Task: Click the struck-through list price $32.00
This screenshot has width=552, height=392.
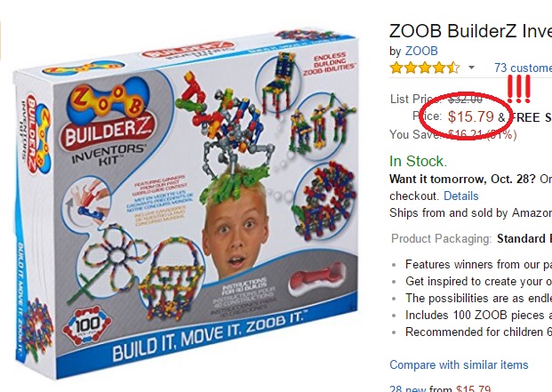Action: click(x=465, y=100)
